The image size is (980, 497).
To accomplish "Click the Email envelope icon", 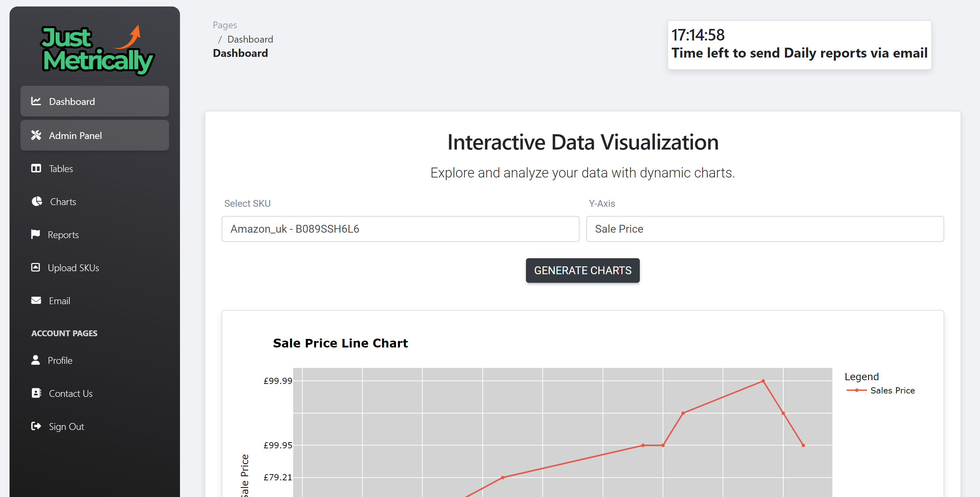I will click(36, 300).
